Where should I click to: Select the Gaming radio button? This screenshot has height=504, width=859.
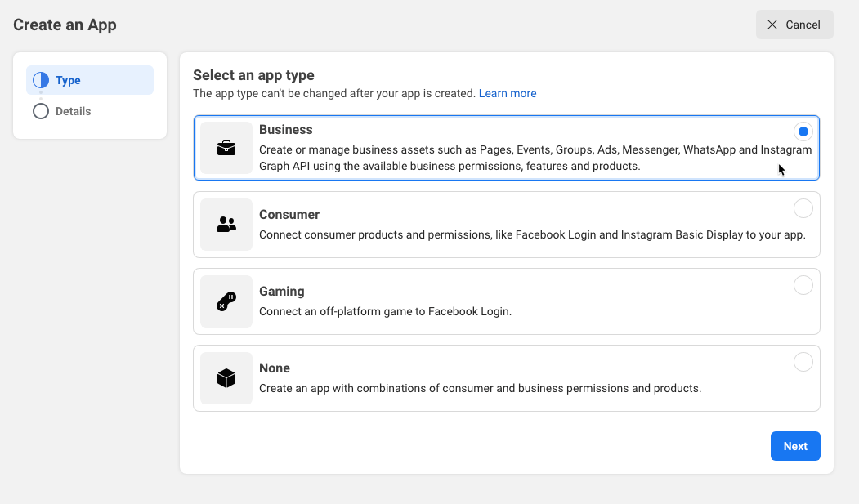click(x=803, y=285)
